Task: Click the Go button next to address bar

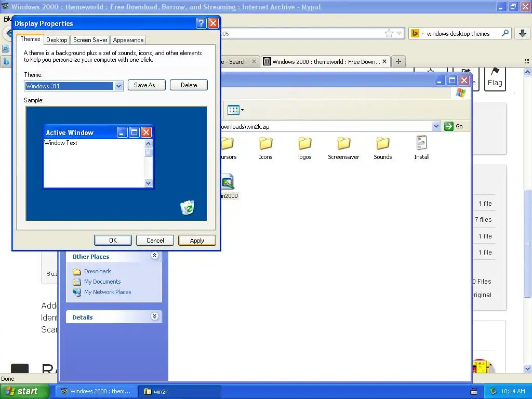Action: [454, 126]
